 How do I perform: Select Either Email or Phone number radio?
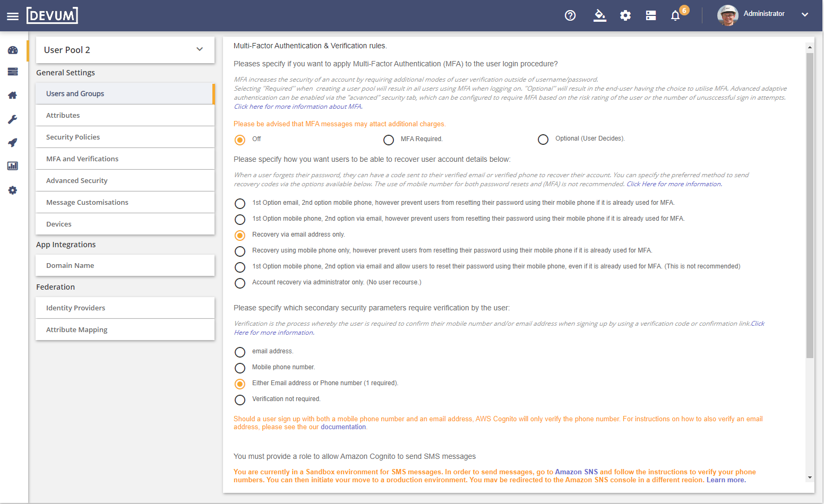pyautogui.click(x=240, y=384)
